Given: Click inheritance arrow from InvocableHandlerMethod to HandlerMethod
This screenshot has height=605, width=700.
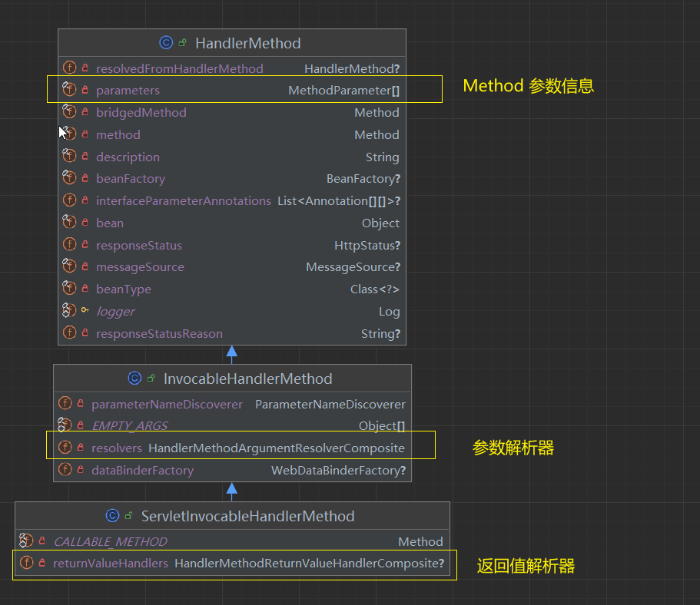Looking at the screenshot, I should click(232, 354).
